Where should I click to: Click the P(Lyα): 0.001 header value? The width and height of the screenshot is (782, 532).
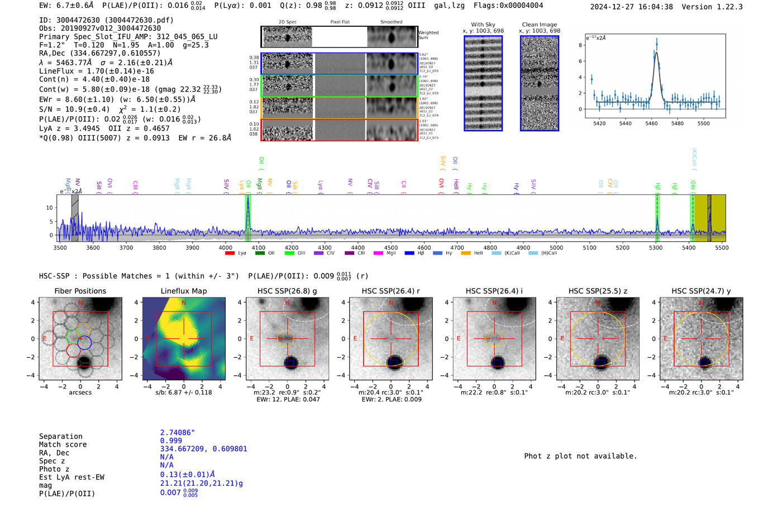pos(242,6)
